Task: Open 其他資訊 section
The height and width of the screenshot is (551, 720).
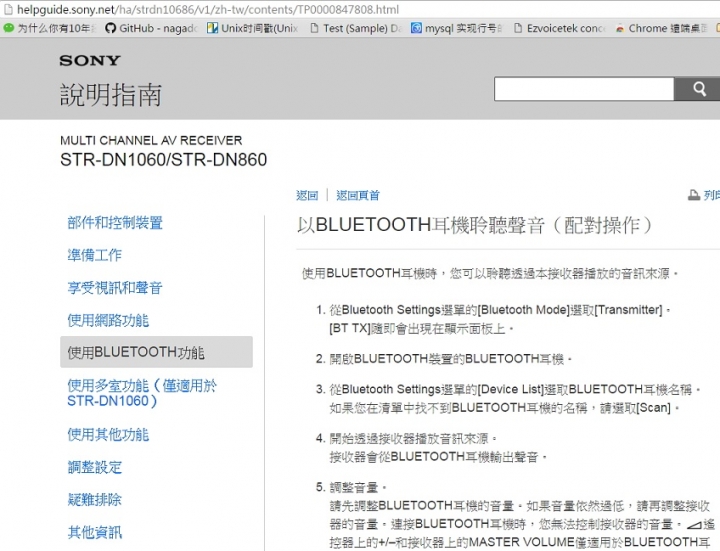Action: tap(95, 532)
